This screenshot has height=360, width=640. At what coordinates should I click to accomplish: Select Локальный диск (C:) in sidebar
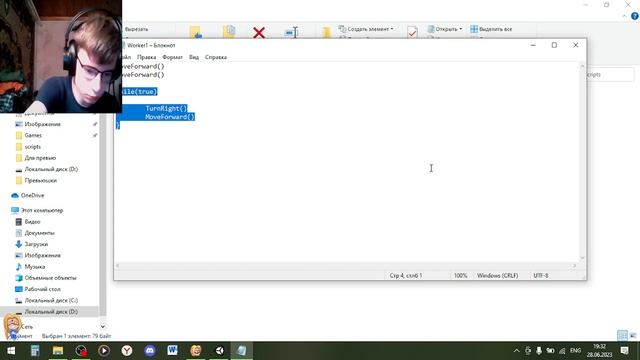(51, 300)
